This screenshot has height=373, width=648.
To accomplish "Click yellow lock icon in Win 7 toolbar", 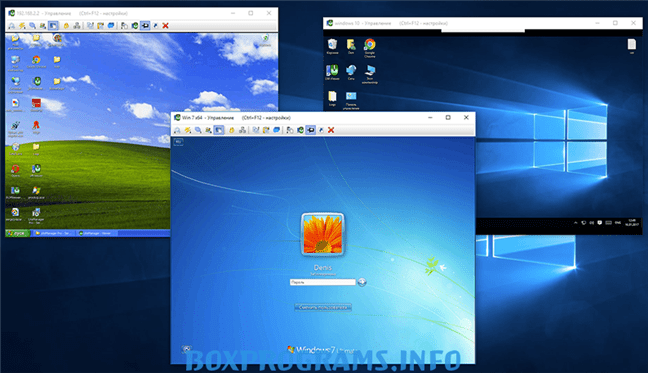I will [x=232, y=130].
